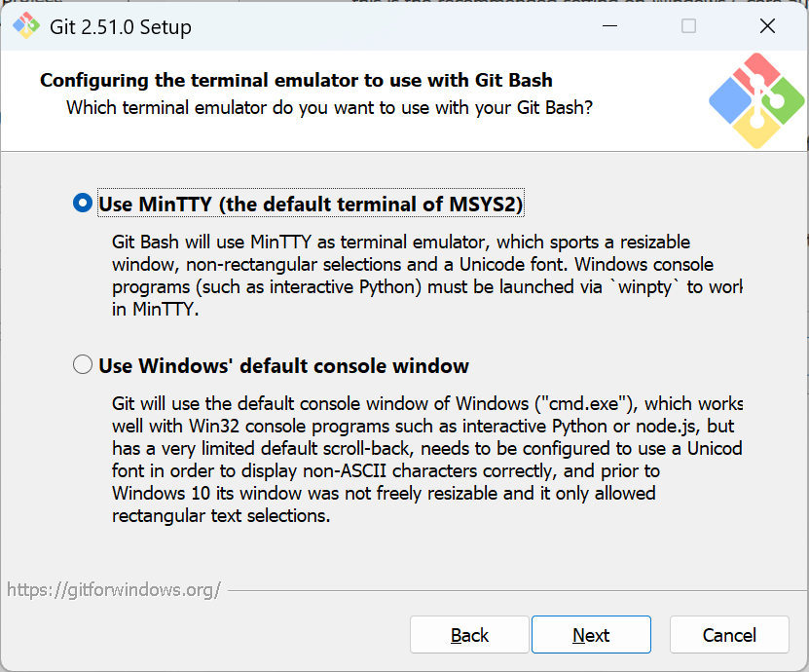809x672 pixels.
Task: Go to the previous page with Back
Action: 469,635
